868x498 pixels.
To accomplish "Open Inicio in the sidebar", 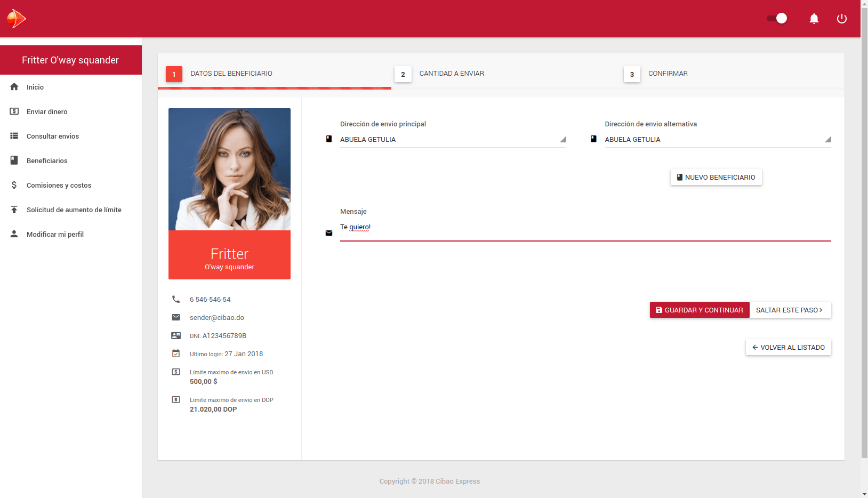I will click(71, 87).
